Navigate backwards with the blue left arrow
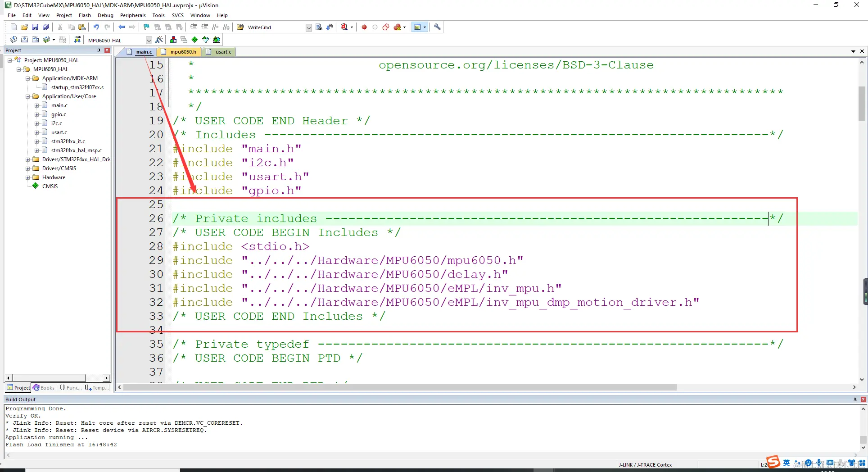The height and width of the screenshot is (472, 868). pos(122,27)
